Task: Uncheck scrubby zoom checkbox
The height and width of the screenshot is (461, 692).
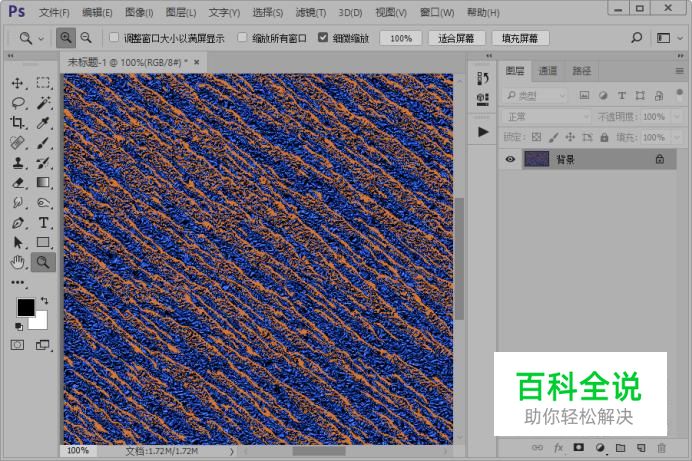Action: pyautogui.click(x=323, y=37)
